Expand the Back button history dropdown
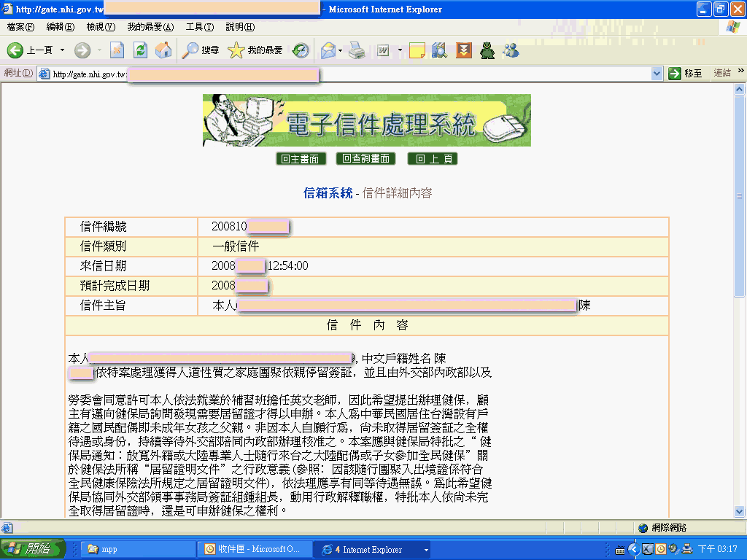 (x=62, y=50)
